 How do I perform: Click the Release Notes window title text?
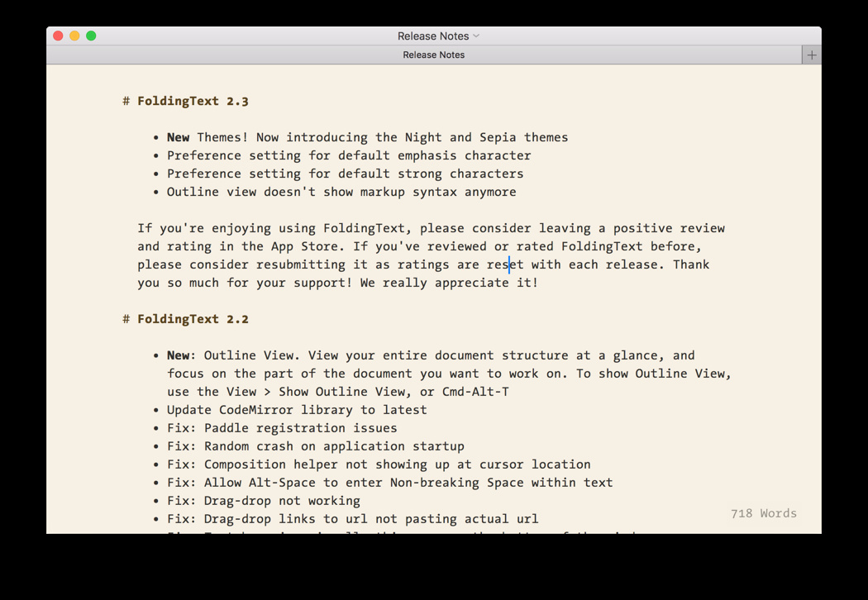[433, 36]
